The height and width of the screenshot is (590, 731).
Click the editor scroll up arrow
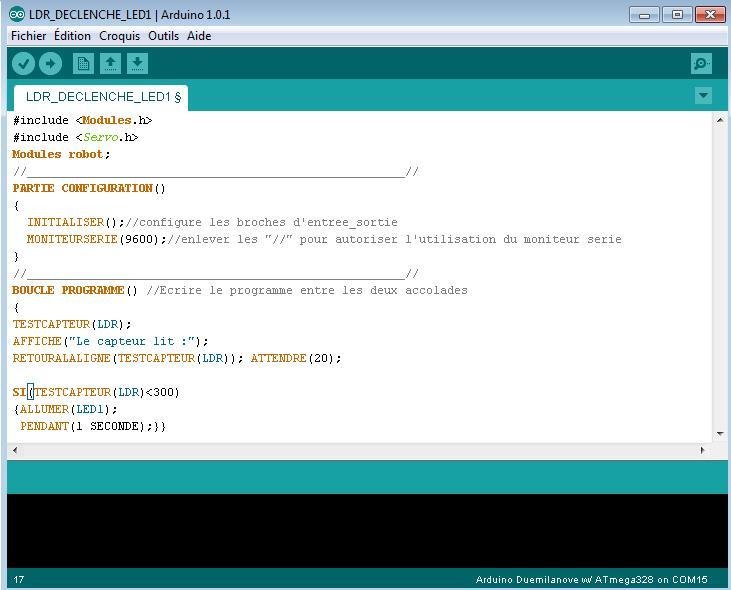tap(720, 119)
